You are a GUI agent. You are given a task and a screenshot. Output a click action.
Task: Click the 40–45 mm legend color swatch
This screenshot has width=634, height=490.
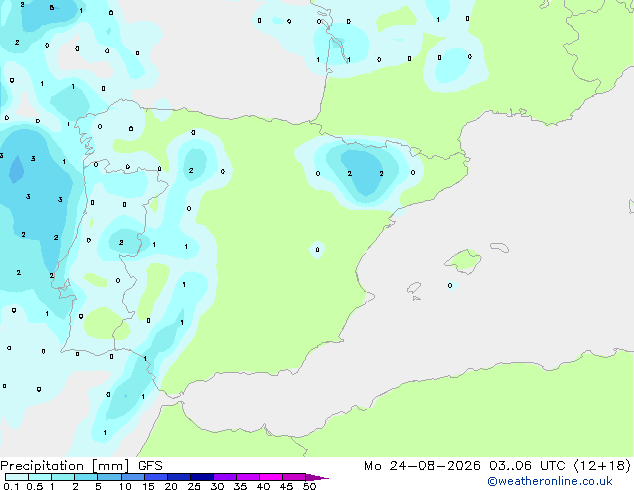click(x=271, y=477)
